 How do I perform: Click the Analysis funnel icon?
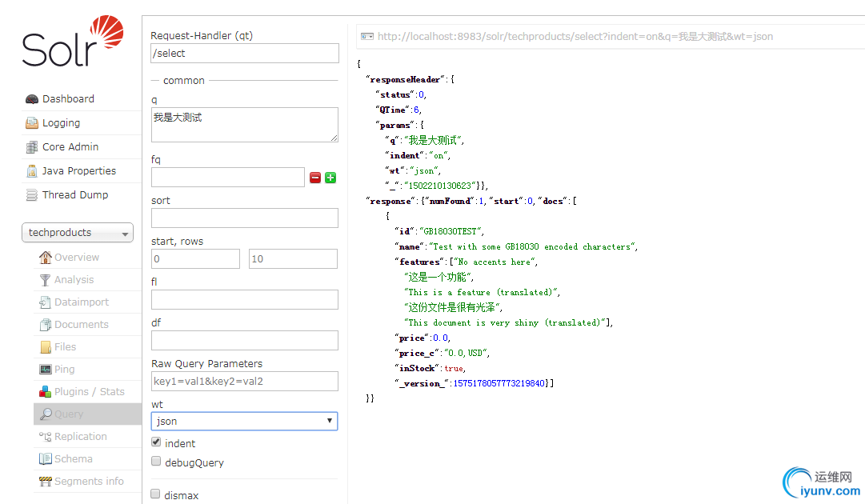pyautogui.click(x=46, y=279)
